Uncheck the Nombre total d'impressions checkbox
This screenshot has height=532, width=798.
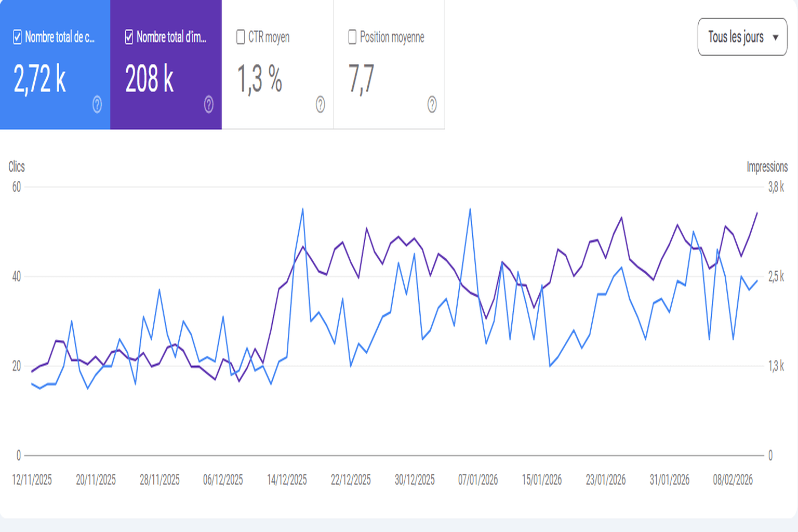click(x=129, y=37)
